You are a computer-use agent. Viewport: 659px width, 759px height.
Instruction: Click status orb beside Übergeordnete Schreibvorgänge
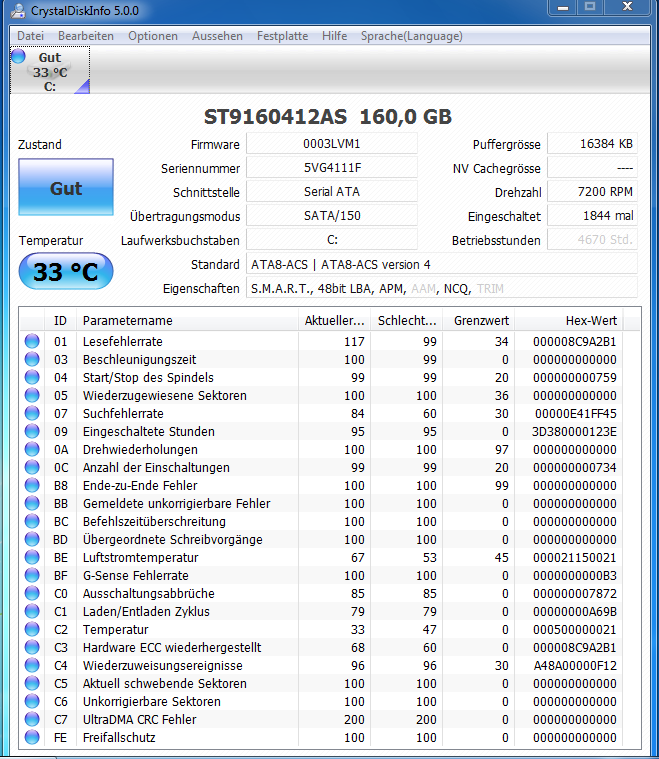coord(32,539)
